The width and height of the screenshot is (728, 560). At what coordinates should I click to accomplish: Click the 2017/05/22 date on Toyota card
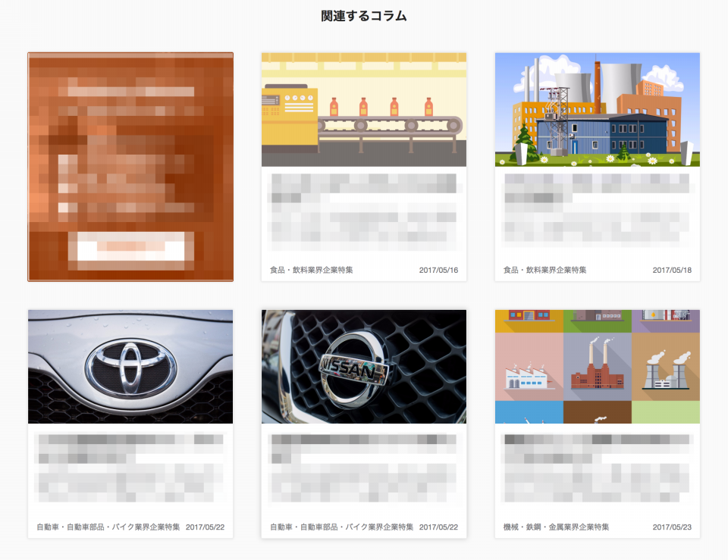tap(206, 527)
